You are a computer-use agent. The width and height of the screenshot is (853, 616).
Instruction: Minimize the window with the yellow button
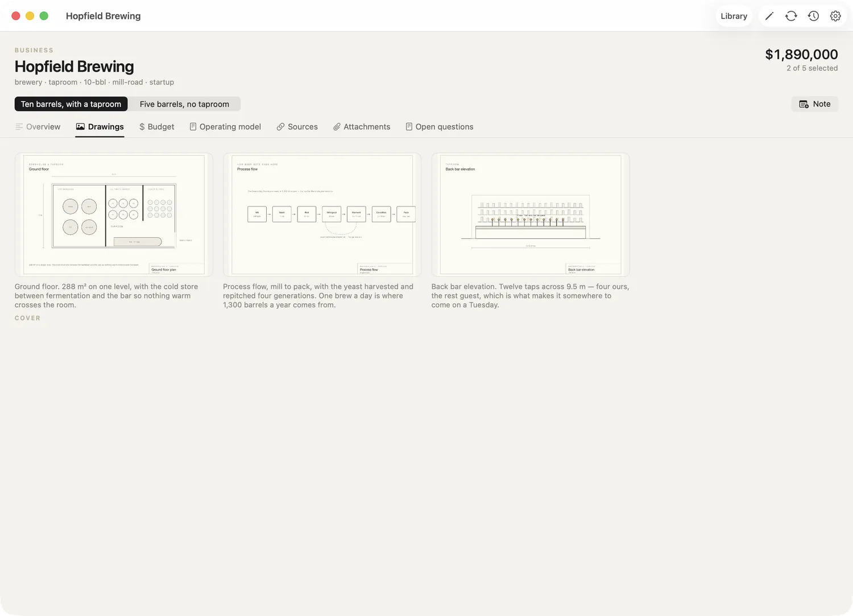30,16
